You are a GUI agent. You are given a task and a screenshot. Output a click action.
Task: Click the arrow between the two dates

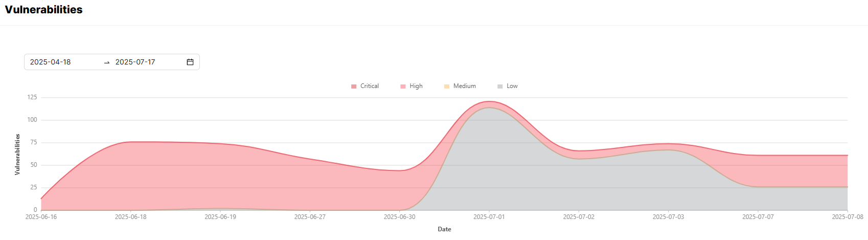click(x=107, y=62)
